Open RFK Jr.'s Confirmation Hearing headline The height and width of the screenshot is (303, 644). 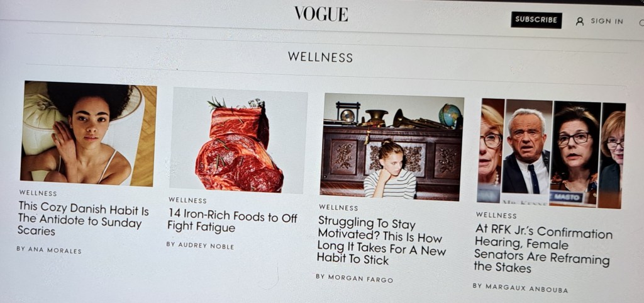tap(543, 249)
